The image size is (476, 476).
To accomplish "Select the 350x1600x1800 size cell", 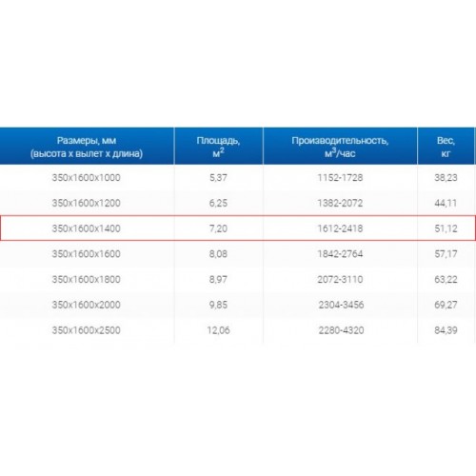I will pos(87,279).
